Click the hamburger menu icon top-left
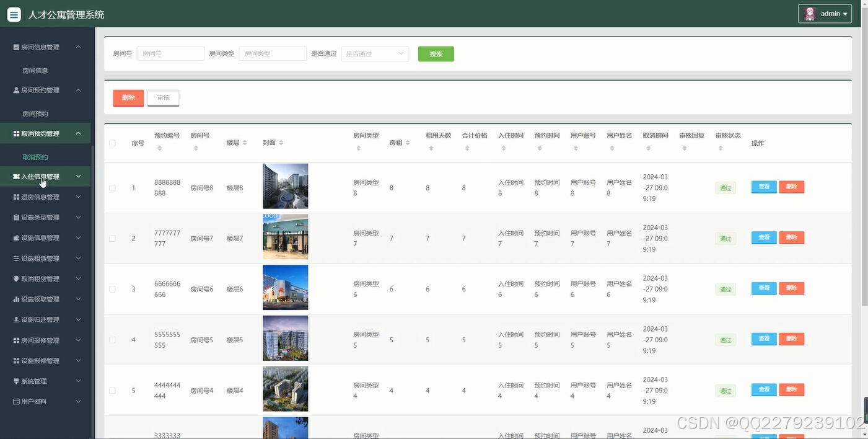 [x=14, y=14]
